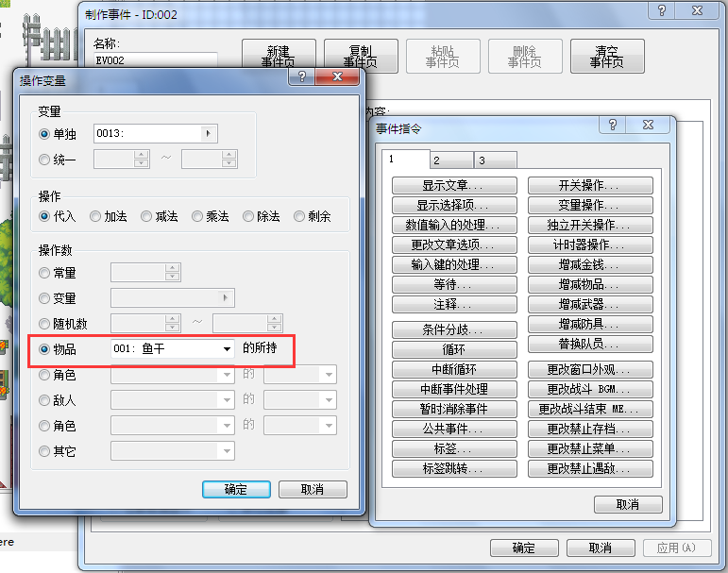Click 取消 in the 事件指令 window
Viewport: 728px width, 573px height.
[x=628, y=505]
